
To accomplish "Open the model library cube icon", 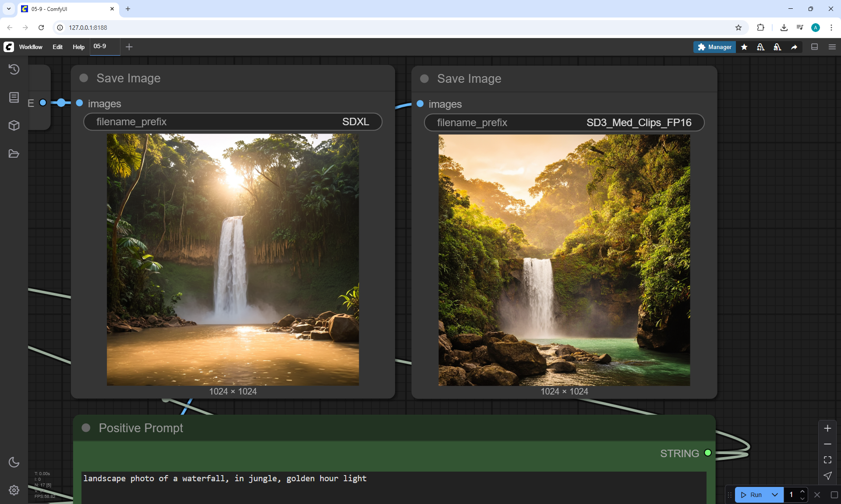I will 14,126.
